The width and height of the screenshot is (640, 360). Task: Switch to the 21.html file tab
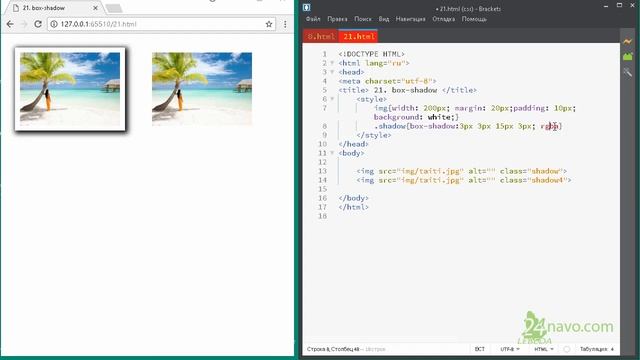click(358, 36)
